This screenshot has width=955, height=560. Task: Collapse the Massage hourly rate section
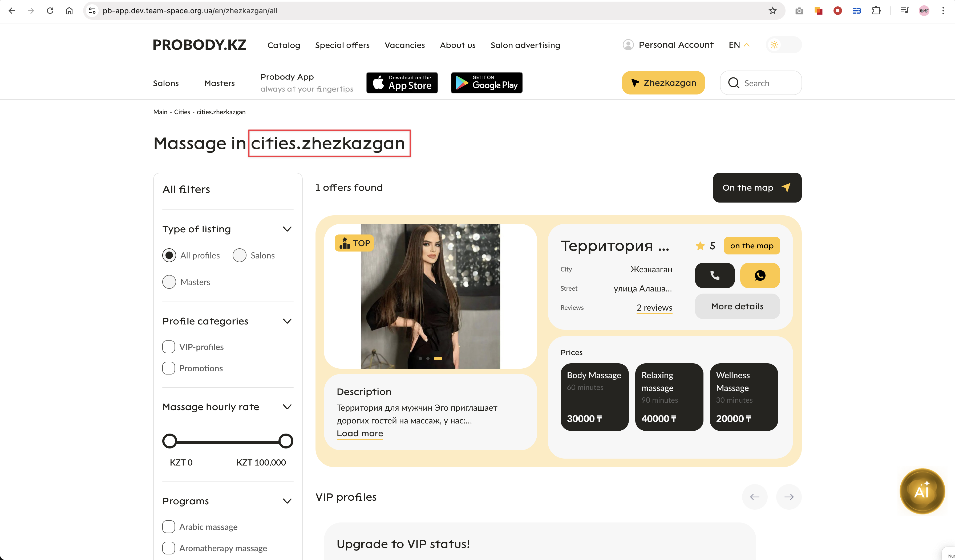[x=287, y=407]
